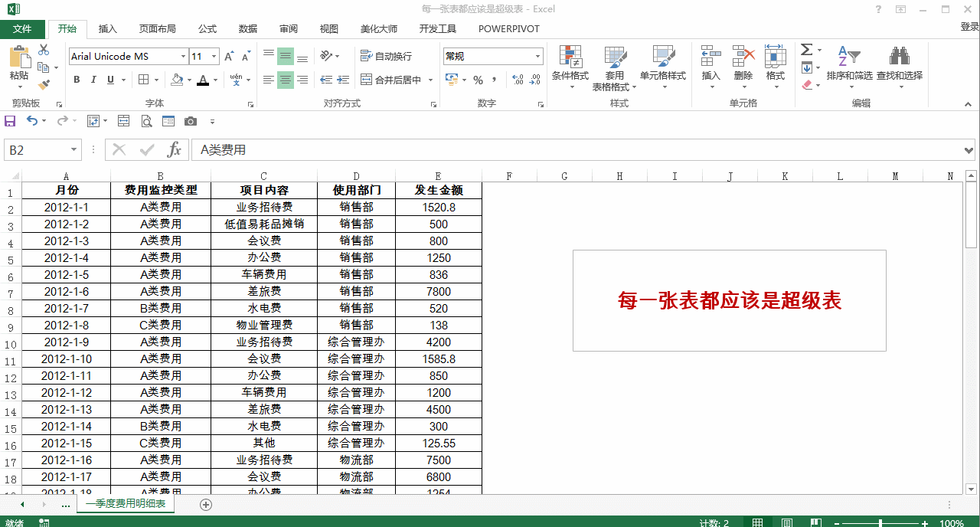Viewport: 980px width, 527px height.
Task: Toggle center horizontal alignment
Action: [x=286, y=80]
